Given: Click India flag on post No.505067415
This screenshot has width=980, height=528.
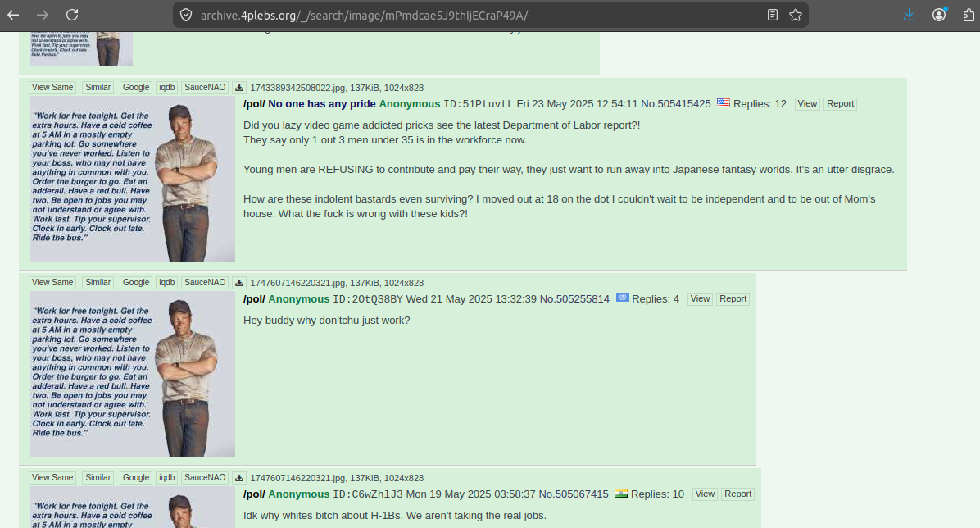Looking at the screenshot, I should pos(620,493).
